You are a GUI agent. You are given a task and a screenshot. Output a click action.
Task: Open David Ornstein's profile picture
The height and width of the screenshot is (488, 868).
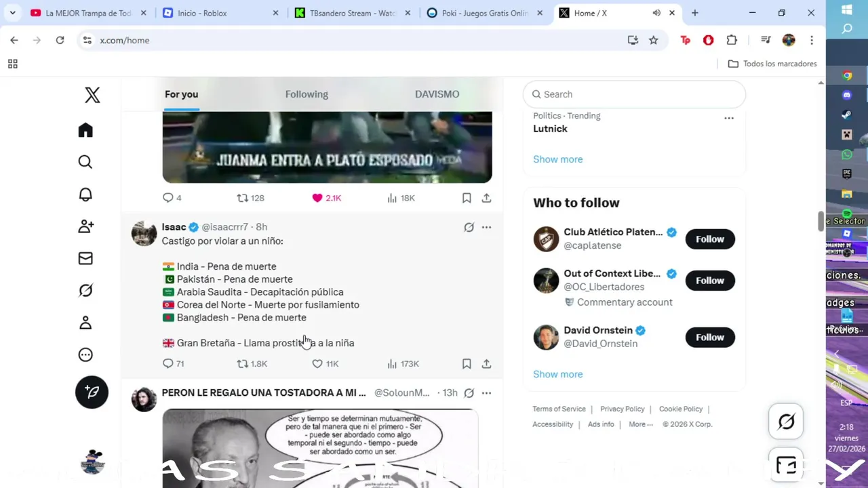click(x=546, y=337)
